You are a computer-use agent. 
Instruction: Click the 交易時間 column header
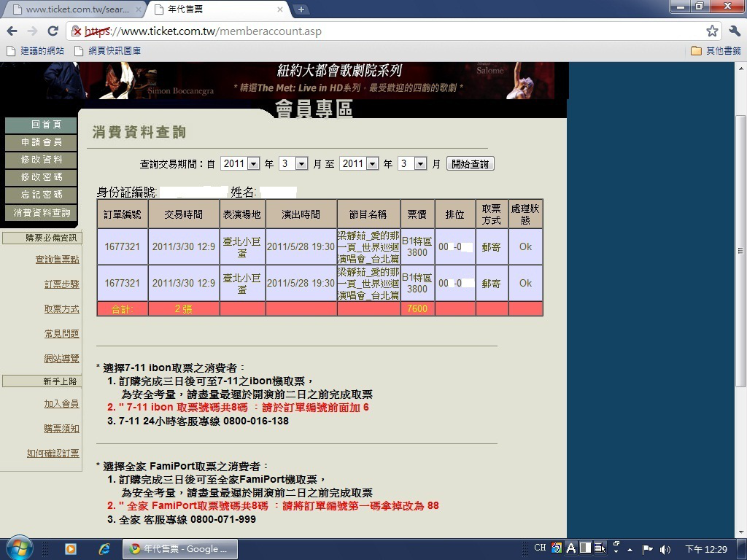[x=183, y=214]
